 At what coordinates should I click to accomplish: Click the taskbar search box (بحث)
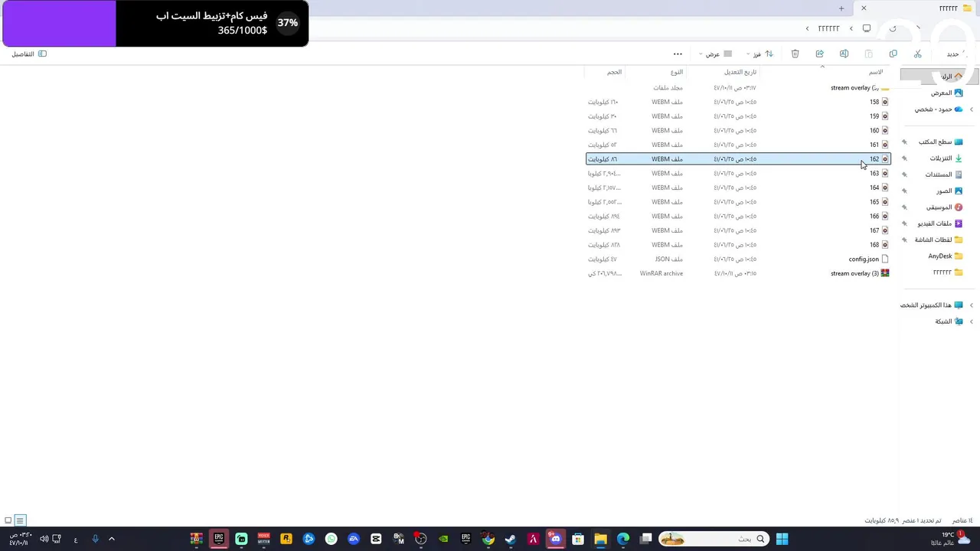click(x=714, y=539)
